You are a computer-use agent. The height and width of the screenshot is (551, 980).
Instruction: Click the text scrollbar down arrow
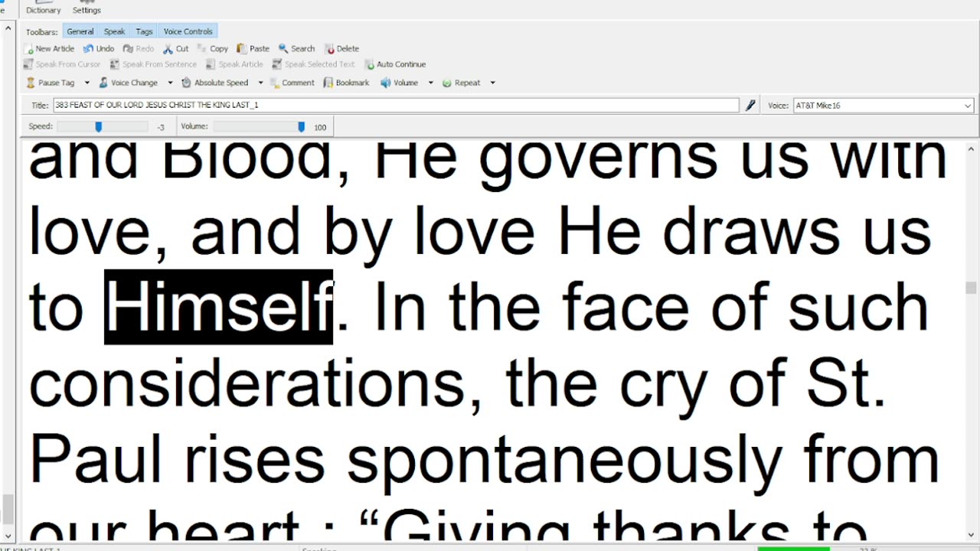coord(971,534)
